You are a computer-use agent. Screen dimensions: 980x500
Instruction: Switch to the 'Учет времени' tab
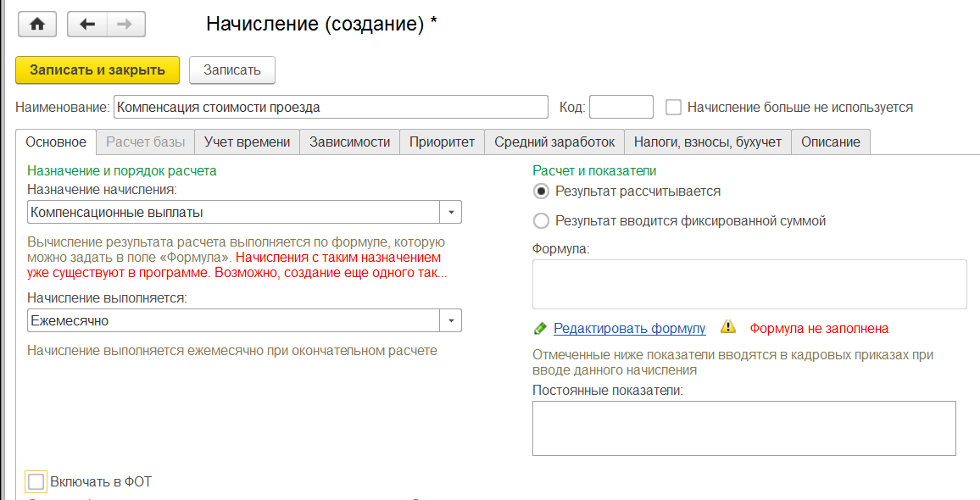pos(248,142)
